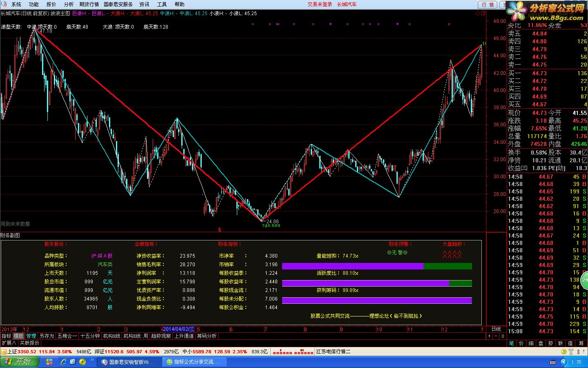Select the 模板 tab

point(18,336)
